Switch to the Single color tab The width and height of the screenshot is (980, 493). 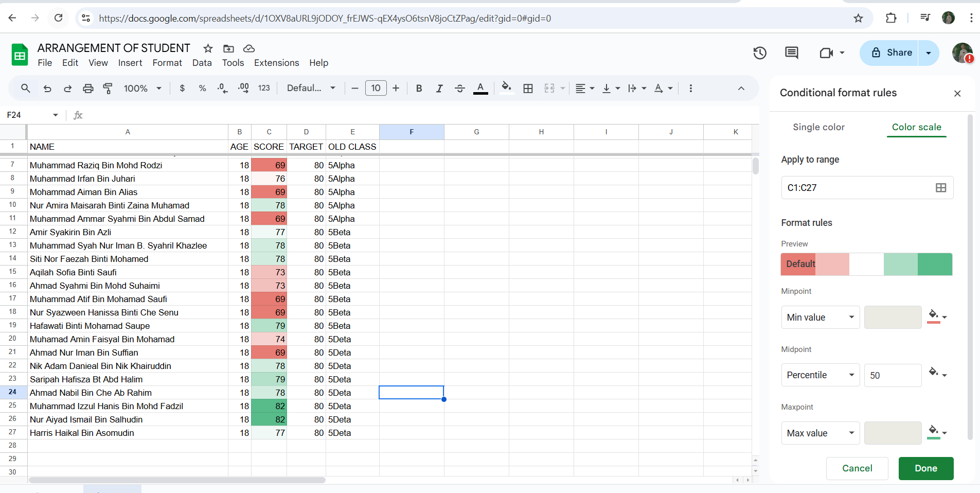818,127
